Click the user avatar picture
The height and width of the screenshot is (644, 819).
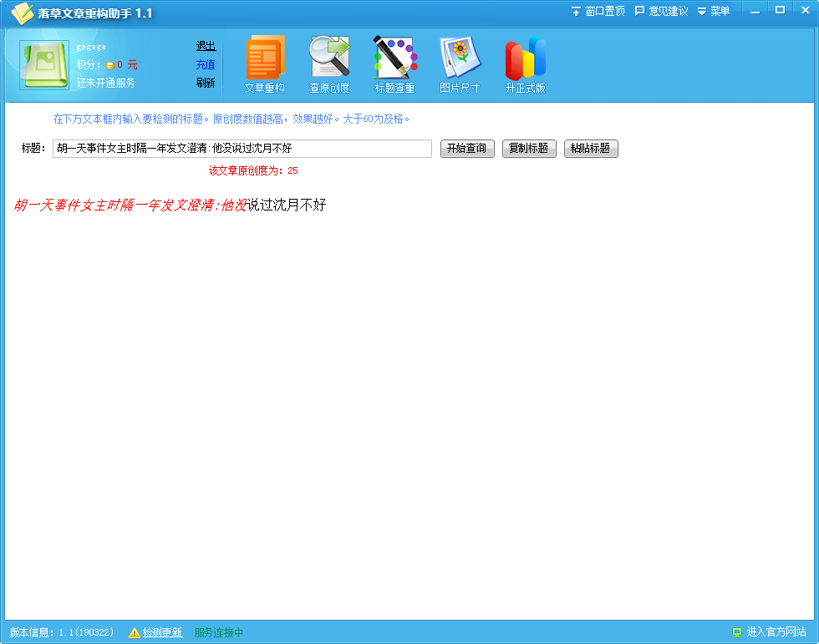pos(44,64)
